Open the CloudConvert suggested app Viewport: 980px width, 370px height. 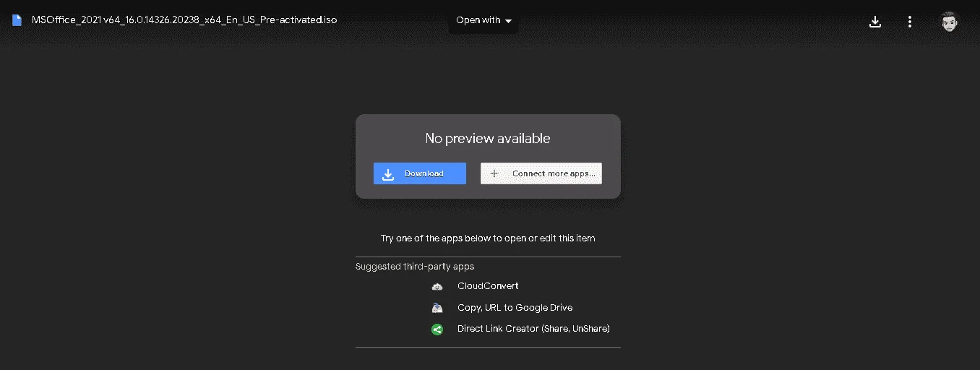[x=488, y=286]
